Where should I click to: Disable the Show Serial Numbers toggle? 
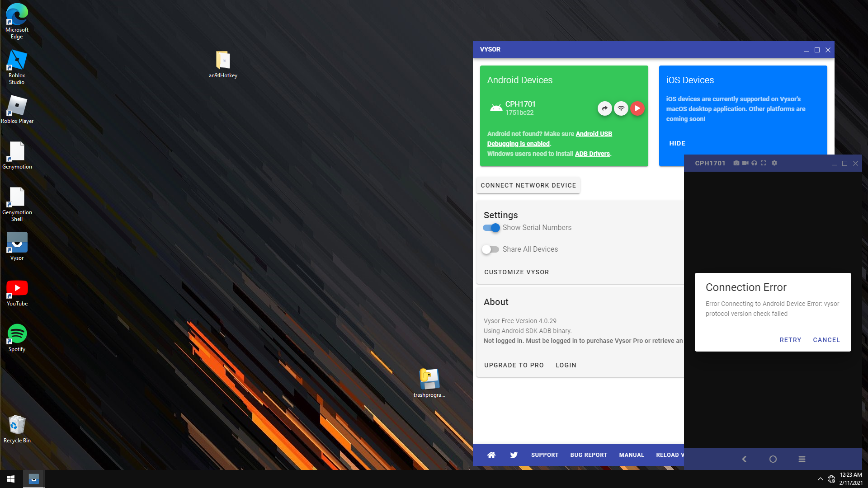click(491, 228)
